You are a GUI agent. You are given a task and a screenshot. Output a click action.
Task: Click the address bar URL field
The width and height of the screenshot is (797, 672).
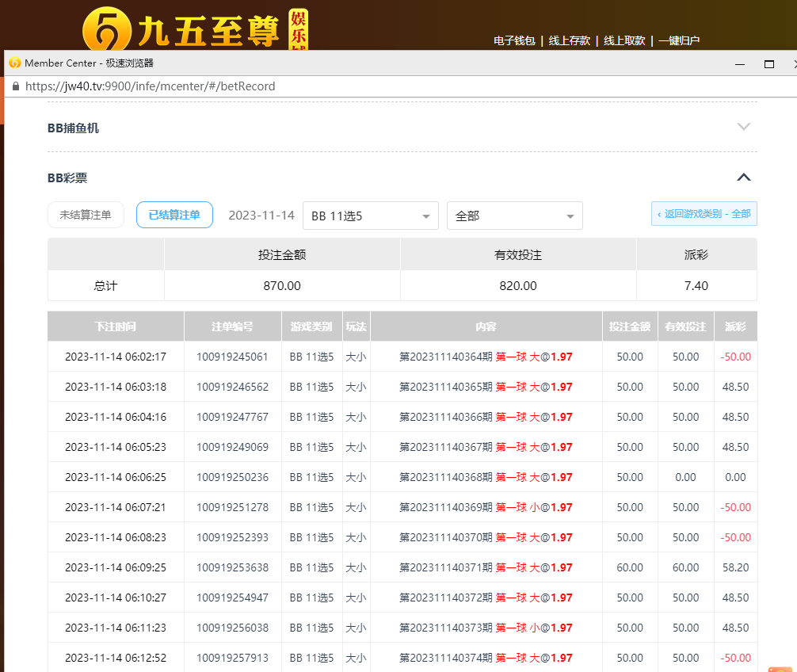(x=151, y=86)
